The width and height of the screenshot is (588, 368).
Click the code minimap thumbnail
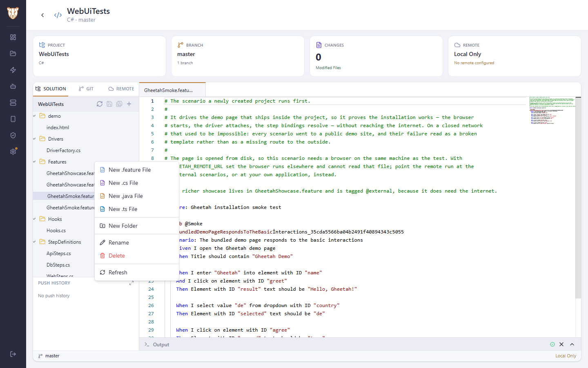pos(552,110)
